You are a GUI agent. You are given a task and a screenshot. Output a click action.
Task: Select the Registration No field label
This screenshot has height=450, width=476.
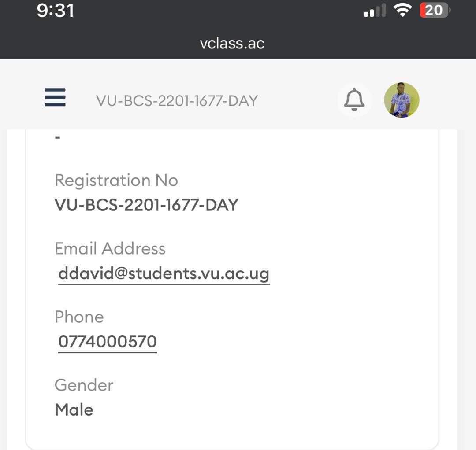click(x=116, y=181)
